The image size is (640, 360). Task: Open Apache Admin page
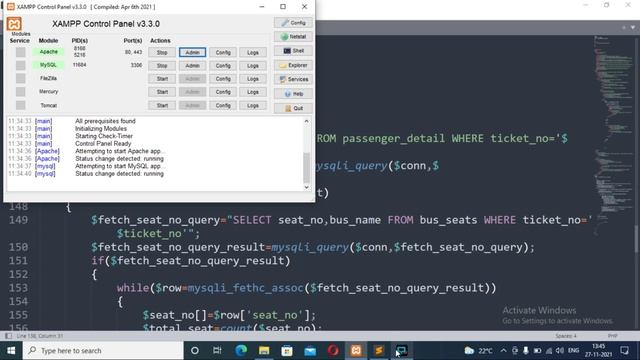192,52
